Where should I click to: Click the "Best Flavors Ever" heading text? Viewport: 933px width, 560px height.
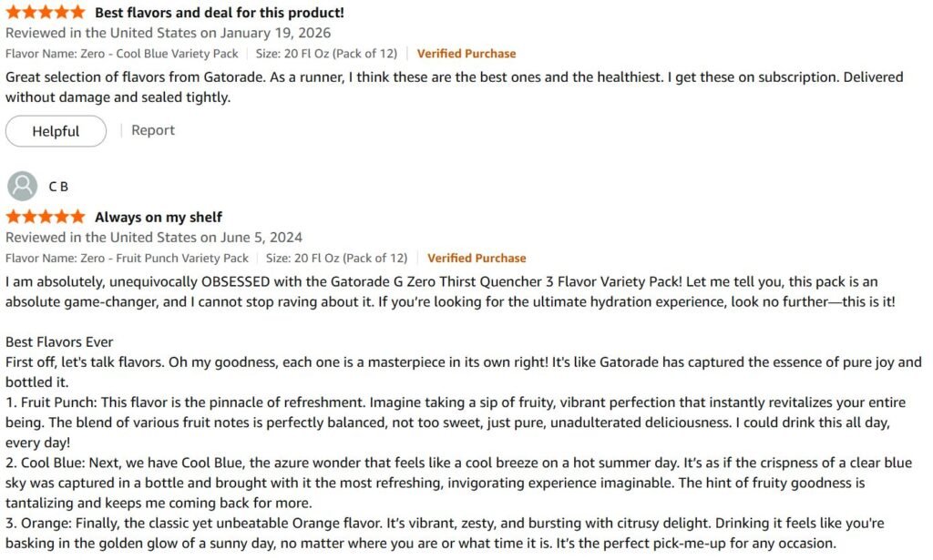coord(59,341)
